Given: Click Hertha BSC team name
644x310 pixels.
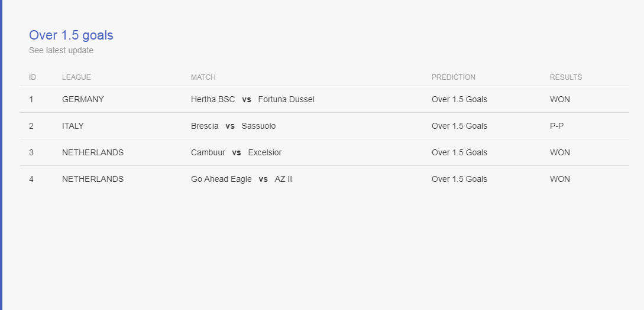Looking at the screenshot, I should pyautogui.click(x=213, y=99).
